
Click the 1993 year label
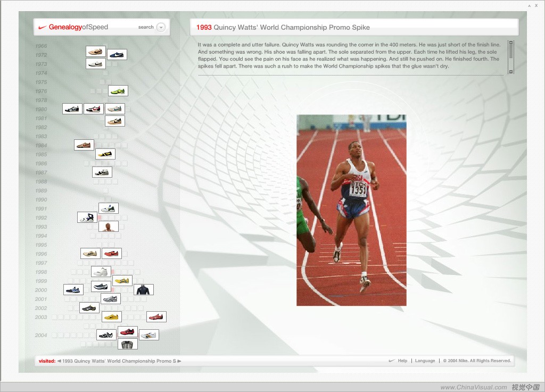tap(41, 227)
